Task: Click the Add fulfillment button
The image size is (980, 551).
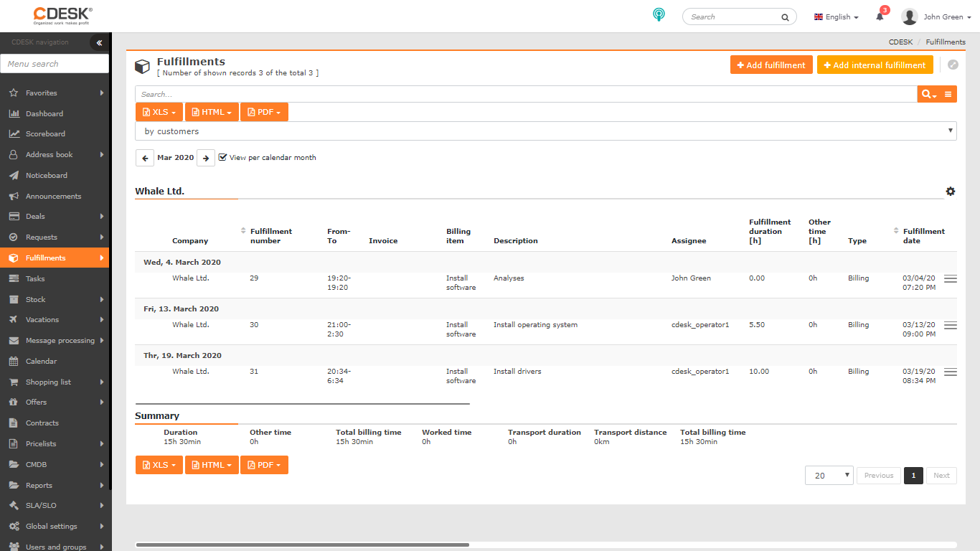Action: (x=771, y=64)
